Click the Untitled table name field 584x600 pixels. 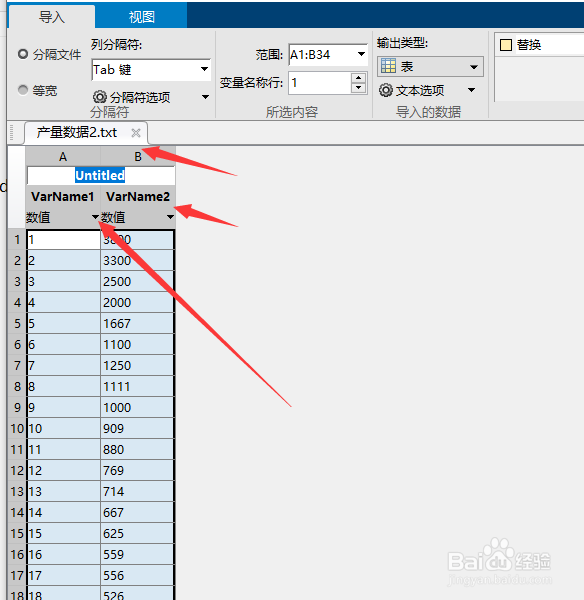101,175
